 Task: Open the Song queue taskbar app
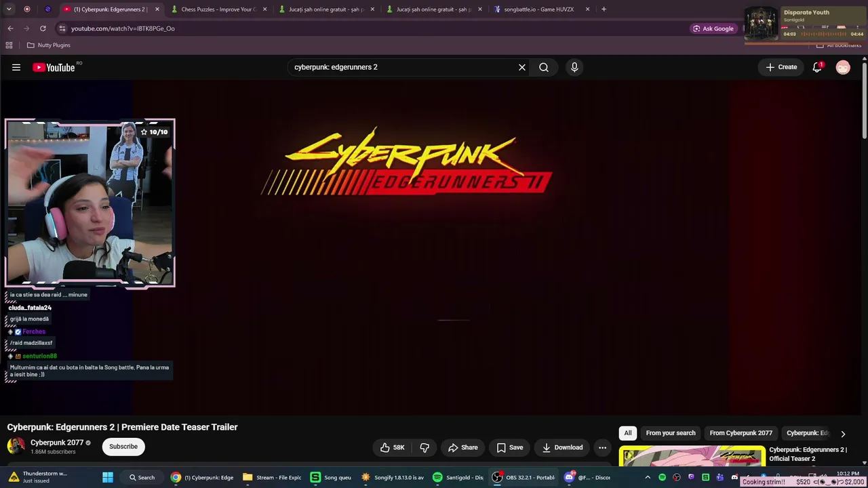pyautogui.click(x=331, y=477)
